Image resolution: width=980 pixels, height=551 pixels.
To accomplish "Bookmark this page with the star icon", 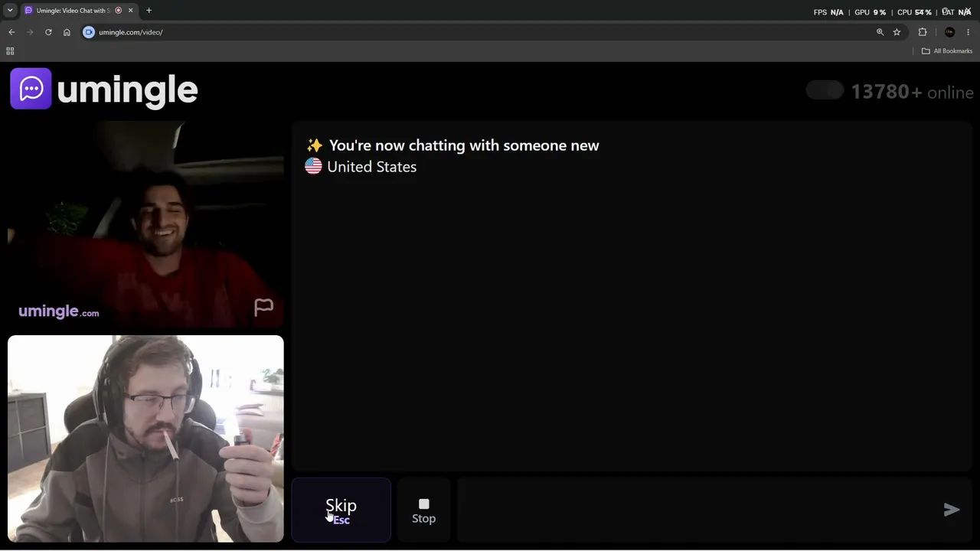I will pyautogui.click(x=897, y=32).
